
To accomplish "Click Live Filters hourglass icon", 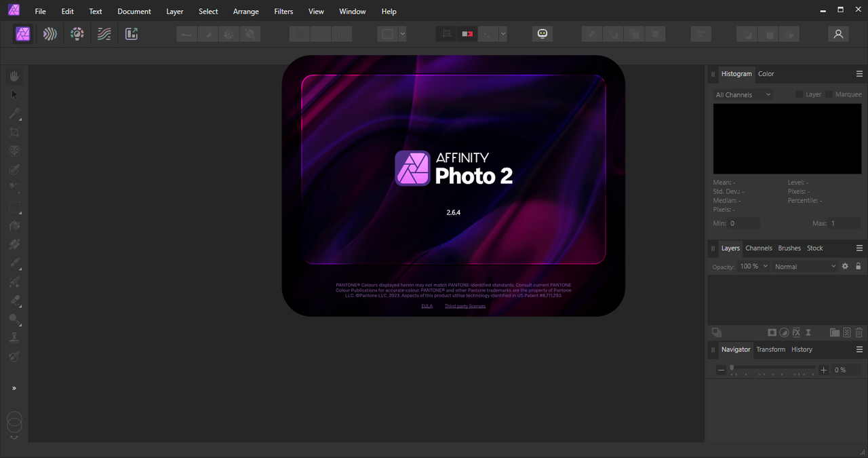I will (808, 332).
